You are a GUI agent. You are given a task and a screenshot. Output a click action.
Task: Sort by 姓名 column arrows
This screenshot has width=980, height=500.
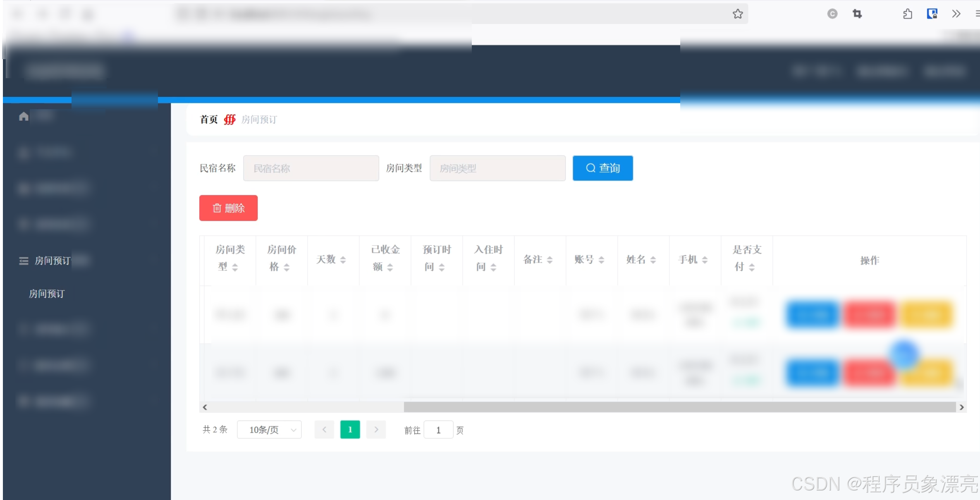tap(653, 260)
